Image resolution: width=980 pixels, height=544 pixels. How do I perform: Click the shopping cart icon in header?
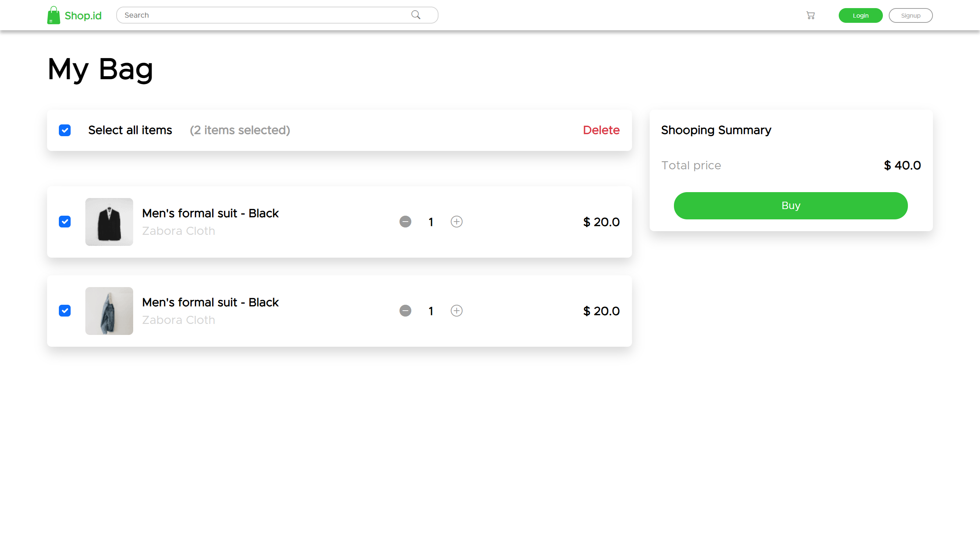810,15
